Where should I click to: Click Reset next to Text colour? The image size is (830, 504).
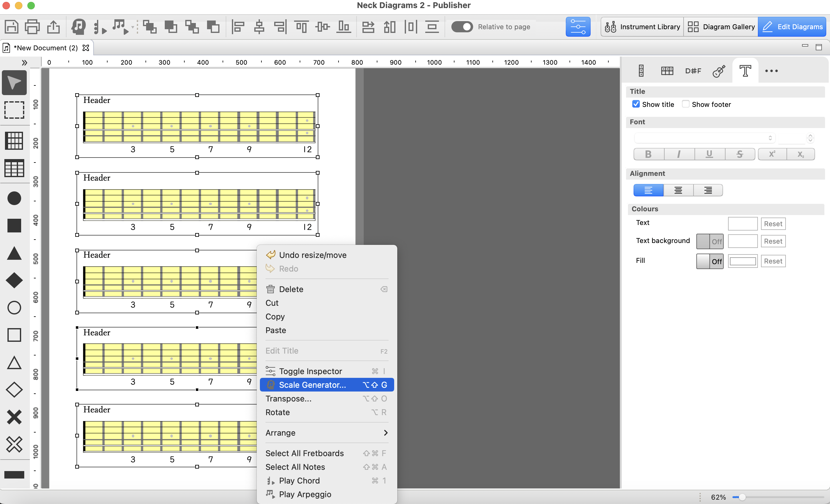click(773, 224)
